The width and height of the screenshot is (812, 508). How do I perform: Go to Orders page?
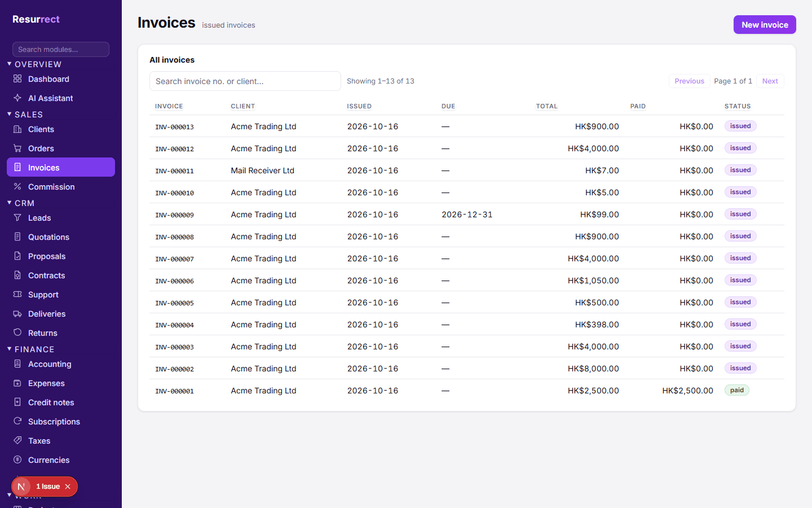61,148
